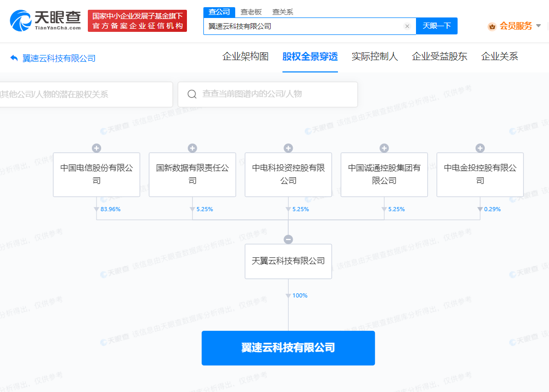Select the 中电科投资控股有限公司 node
549x392 pixels.
click(288, 175)
